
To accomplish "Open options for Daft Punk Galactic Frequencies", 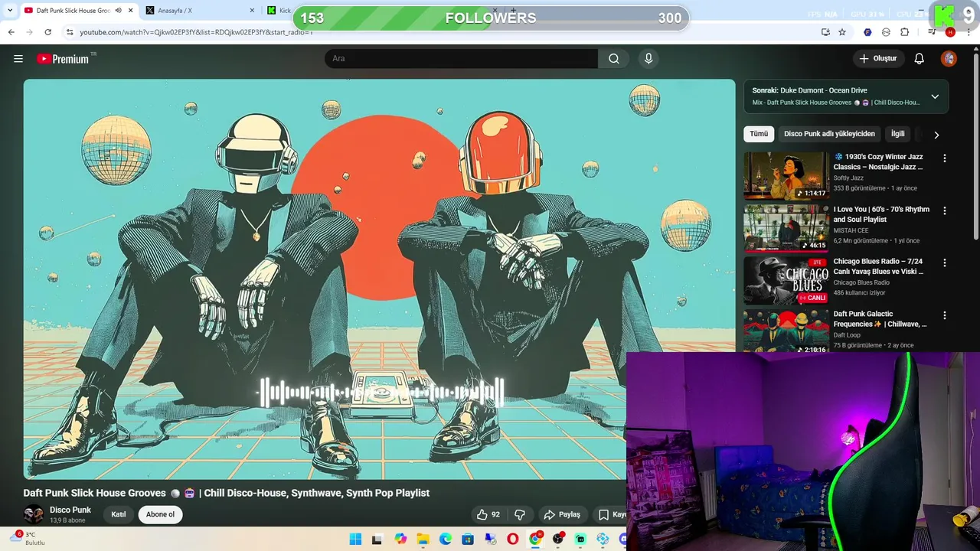I will (x=944, y=315).
